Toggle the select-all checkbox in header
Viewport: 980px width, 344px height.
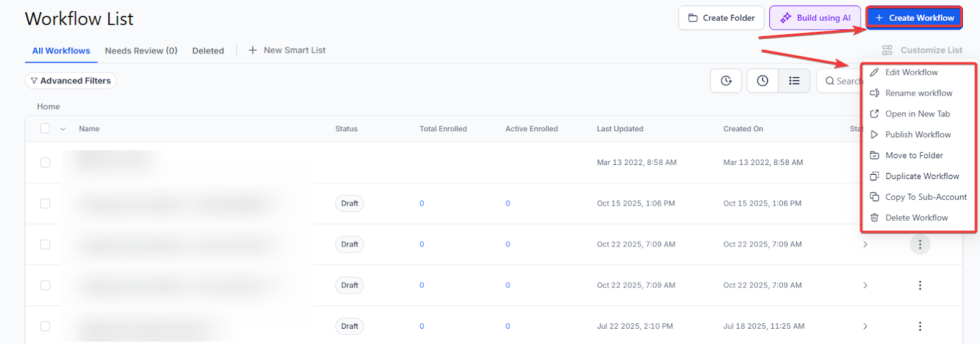pos(45,129)
